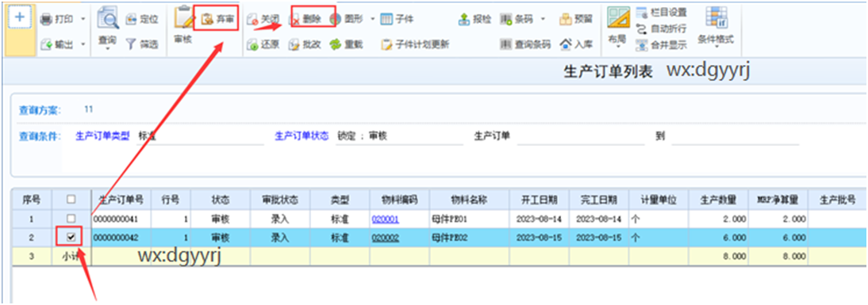The image size is (868, 305).
Task: Click the 定位 locate button
Action: (142, 19)
